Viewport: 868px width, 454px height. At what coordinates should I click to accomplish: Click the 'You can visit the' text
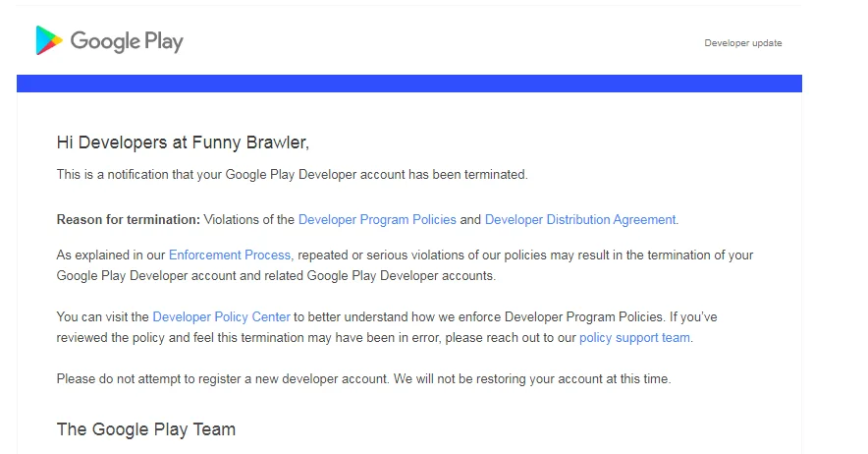pyautogui.click(x=102, y=316)
